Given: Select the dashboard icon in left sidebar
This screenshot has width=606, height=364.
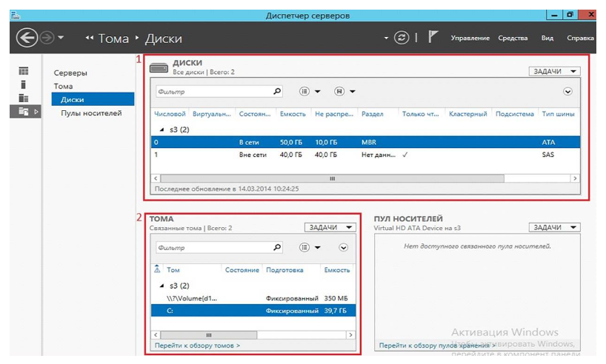Looking at the screenshot, I should click(x=24, y=72).
